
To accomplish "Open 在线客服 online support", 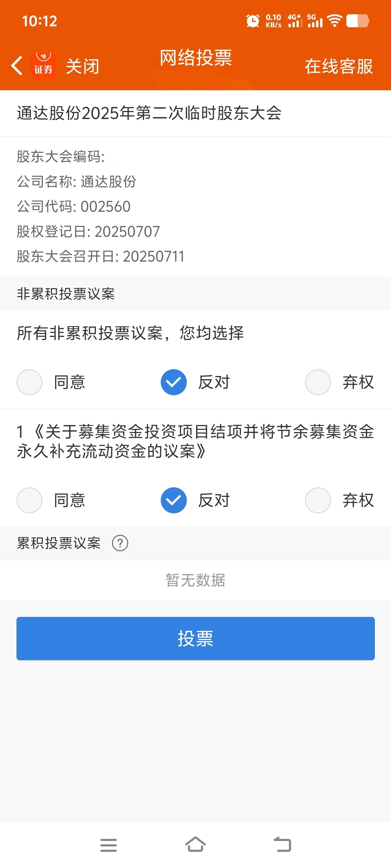I will (x=339, y=66).
